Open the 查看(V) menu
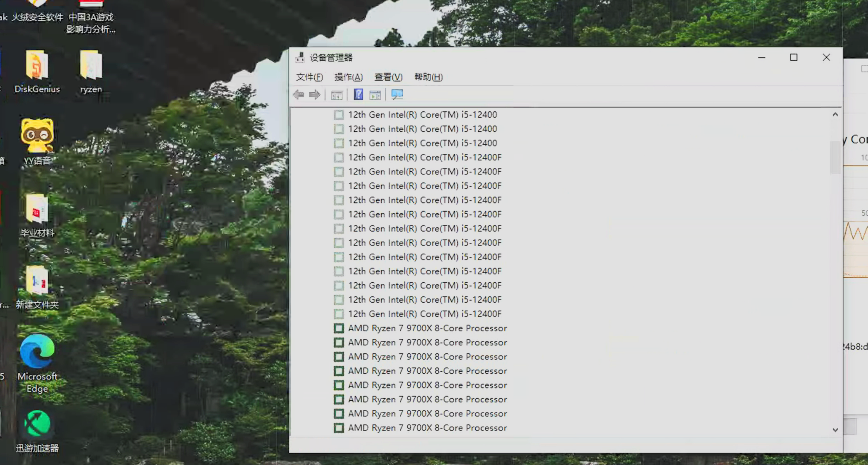Viewport: 868px width, 465px height. point(388,77)
